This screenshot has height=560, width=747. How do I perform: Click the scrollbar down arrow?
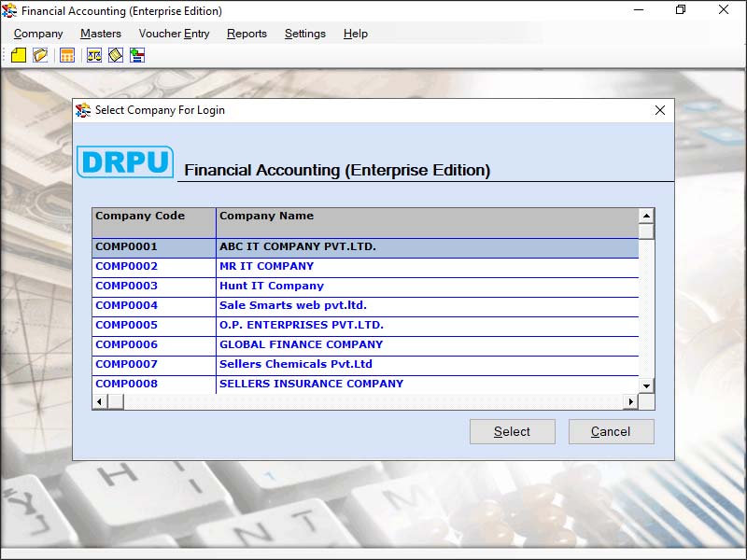pos(645,385)
